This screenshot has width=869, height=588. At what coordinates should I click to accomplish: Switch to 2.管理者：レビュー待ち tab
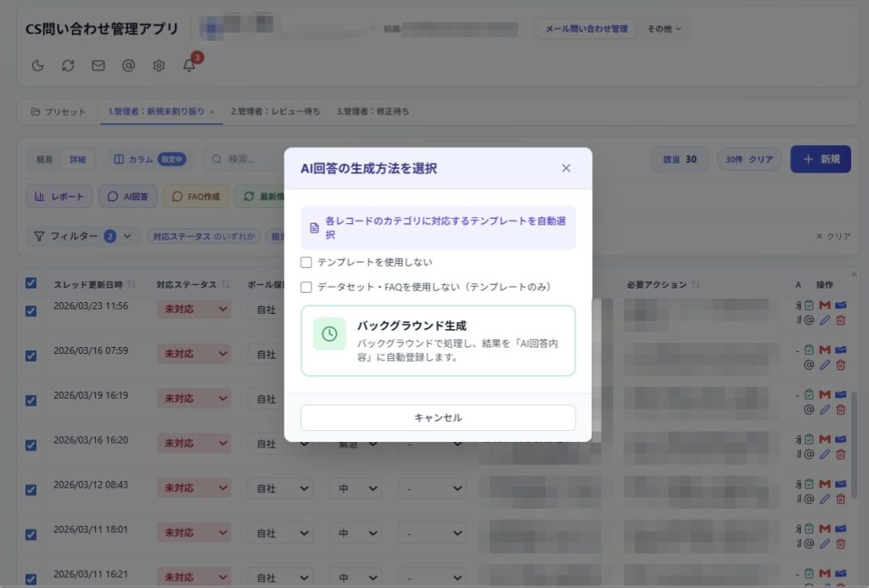pyautogui.click(x=276, y=111)
